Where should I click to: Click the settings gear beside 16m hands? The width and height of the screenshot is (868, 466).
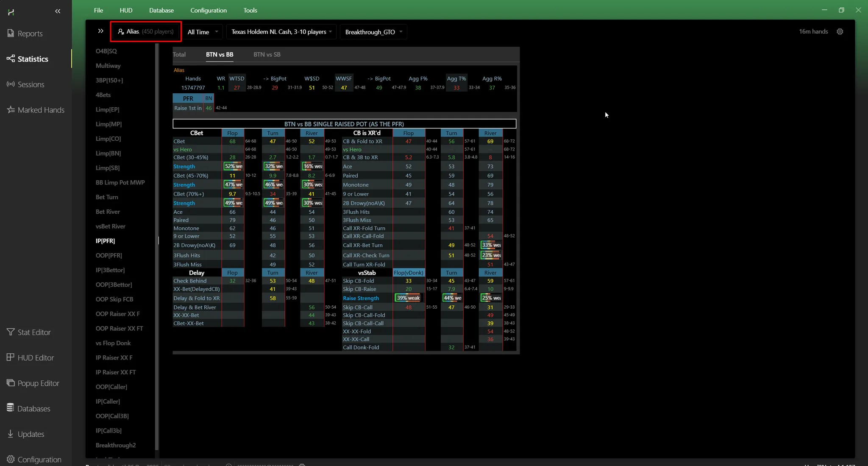tap(840, 32)
